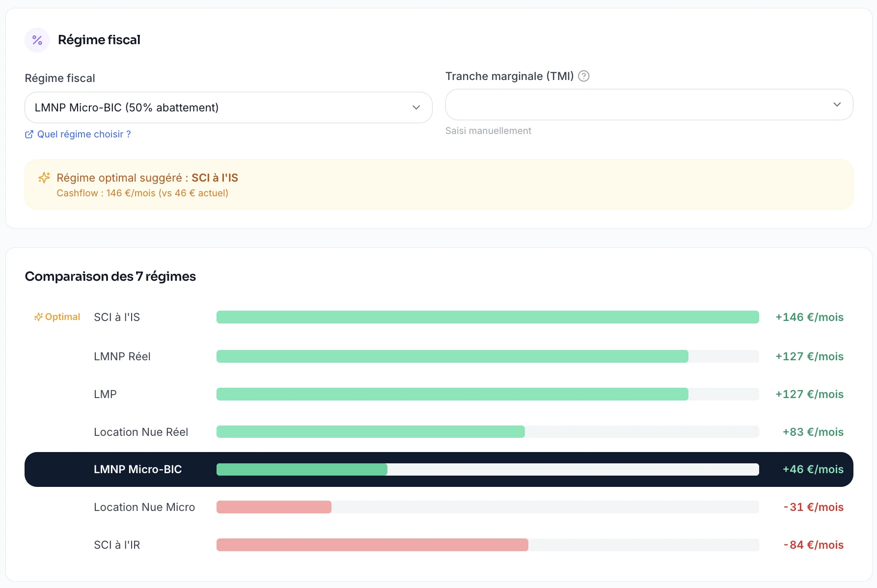Select the SCI à l'IS comparison row
Viewport: 877px width, 588px height.
point(439,317)
